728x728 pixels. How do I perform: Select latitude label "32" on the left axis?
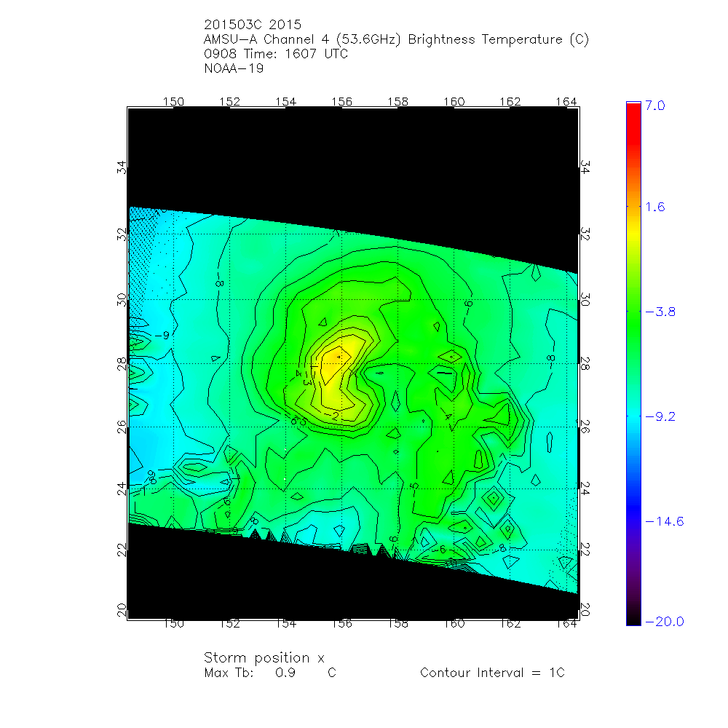point(121,234)
